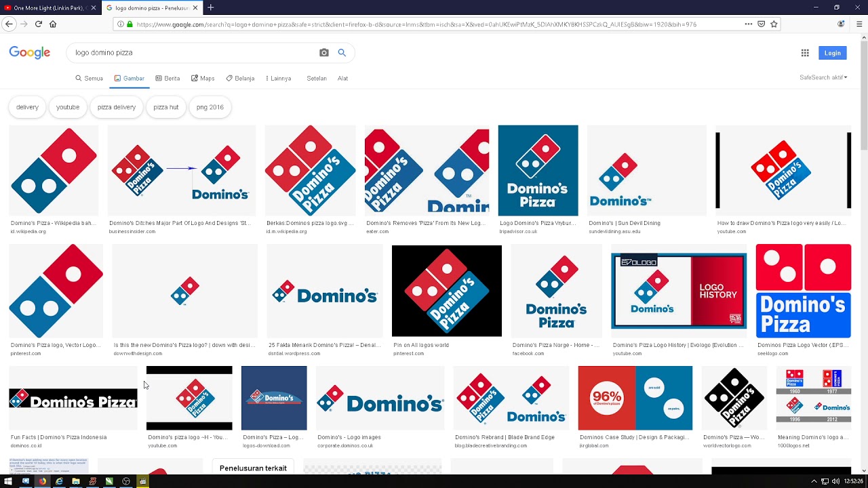Open the Pin on All logos world image
This screenshot has height=488, width=868.
(447, 291)
